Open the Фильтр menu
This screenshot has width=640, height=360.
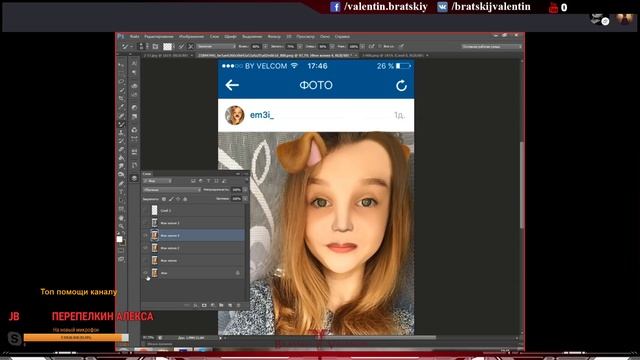coord(274,36)
